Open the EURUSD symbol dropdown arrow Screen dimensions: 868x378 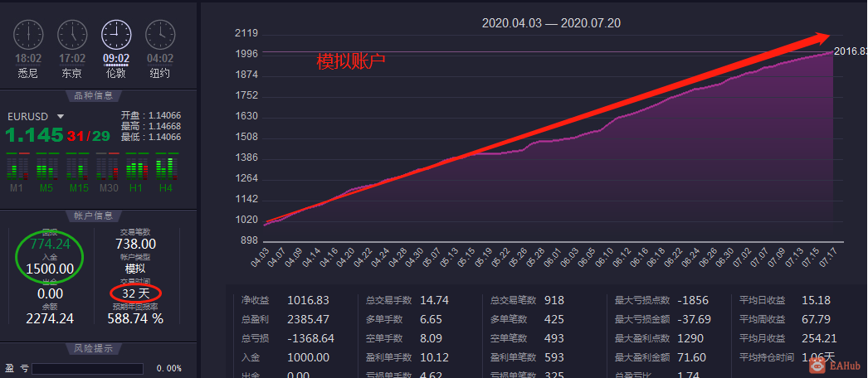61,117
